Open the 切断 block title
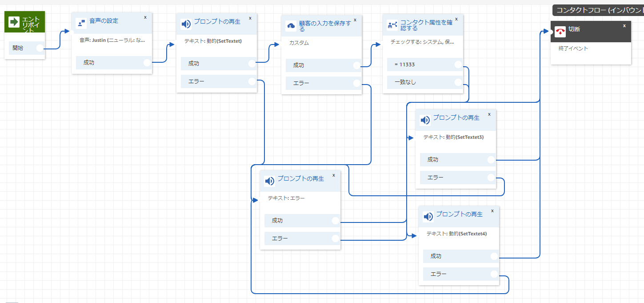The image size is (644, 303). pyautogui.click(x=574, y=29)
